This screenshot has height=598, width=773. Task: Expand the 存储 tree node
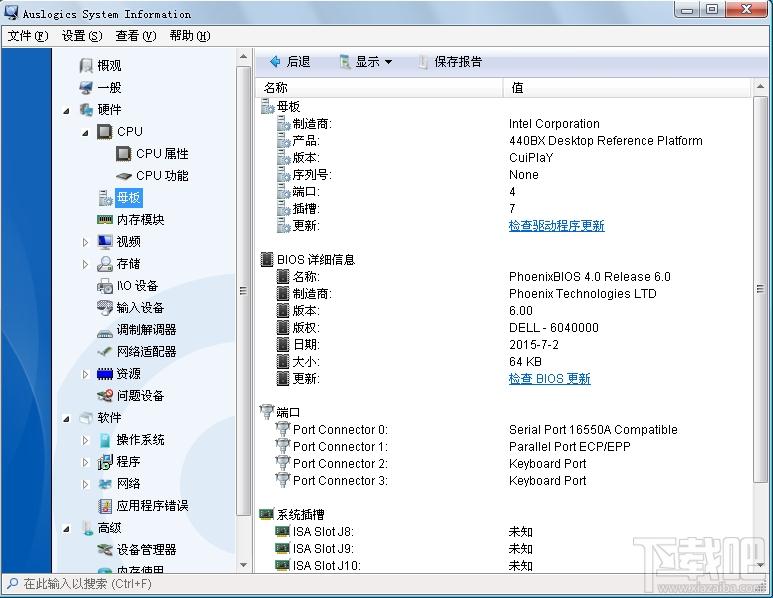pyautogui.click(x=85, y=264)
